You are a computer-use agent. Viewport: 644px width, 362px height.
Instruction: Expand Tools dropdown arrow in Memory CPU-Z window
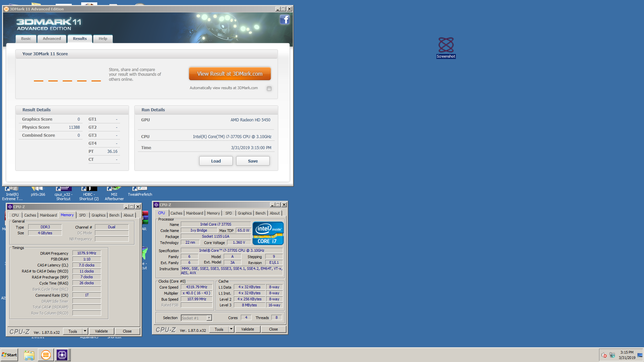[x=85, y=331]
